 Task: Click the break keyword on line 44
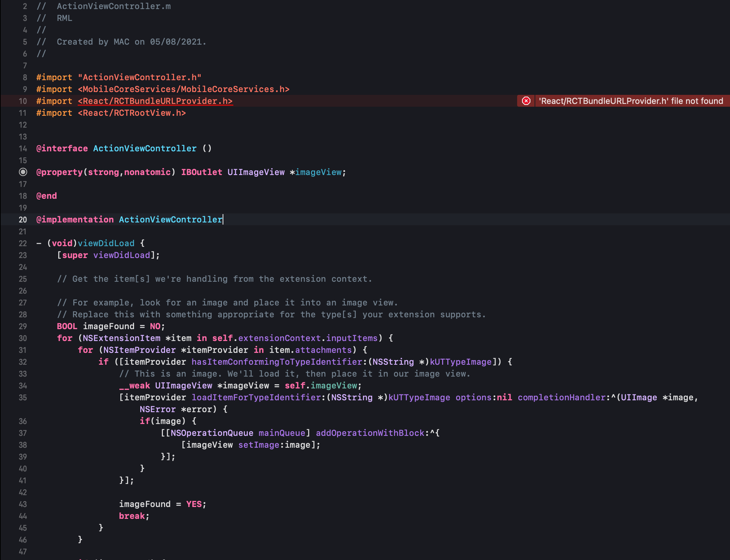tap(132, 516)
